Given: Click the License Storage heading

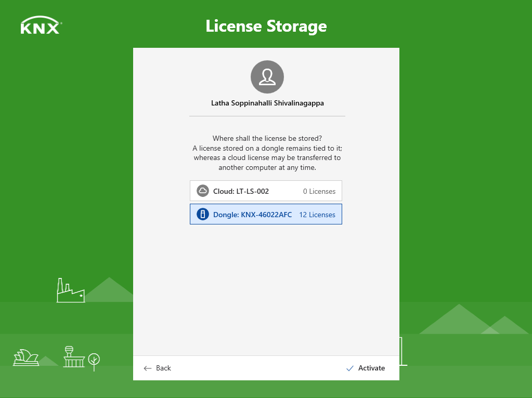Looking at the screenshot, I should click(x=266, y=26).
